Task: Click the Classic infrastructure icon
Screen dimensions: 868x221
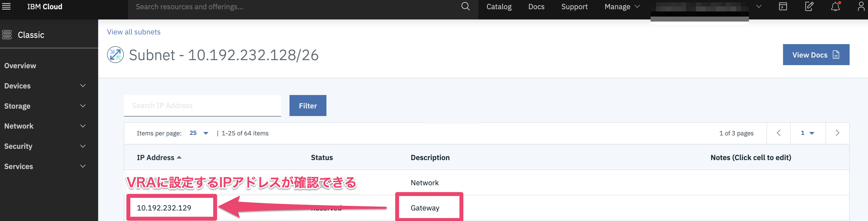Action: (x=7, y=35)
